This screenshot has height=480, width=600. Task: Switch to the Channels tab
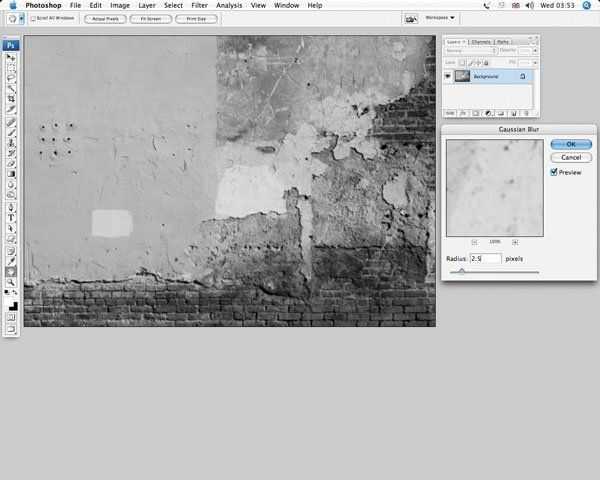click(481, 41)
